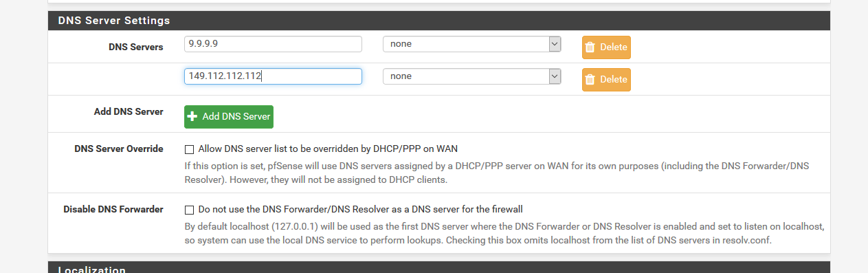Click the DNS Server Settings header
The height and width of the screenshot is (273, 868).
pos(439,21)
